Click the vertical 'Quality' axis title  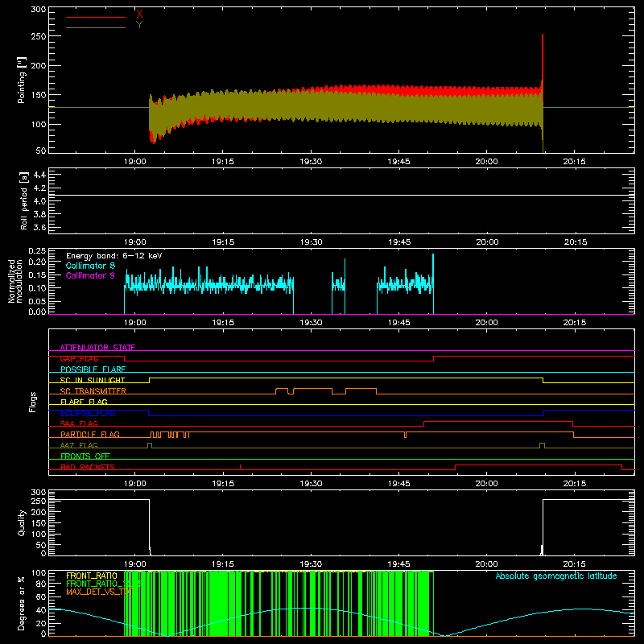tap(22, 522)
